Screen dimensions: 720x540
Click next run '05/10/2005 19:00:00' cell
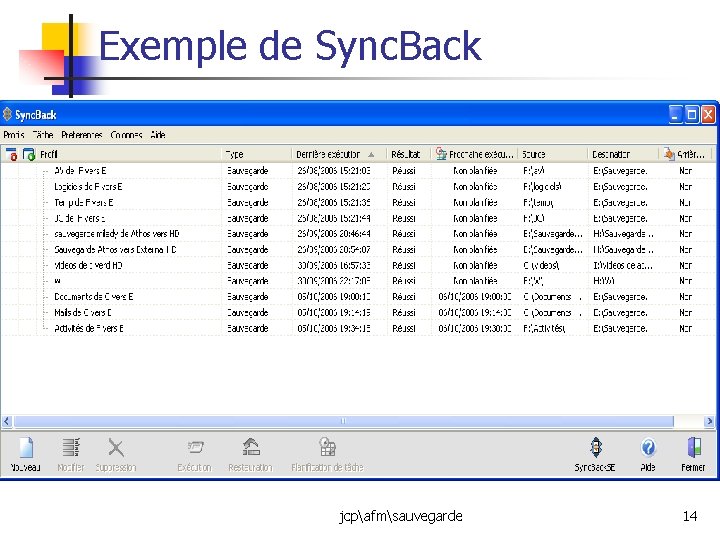[x=475, y=297]
